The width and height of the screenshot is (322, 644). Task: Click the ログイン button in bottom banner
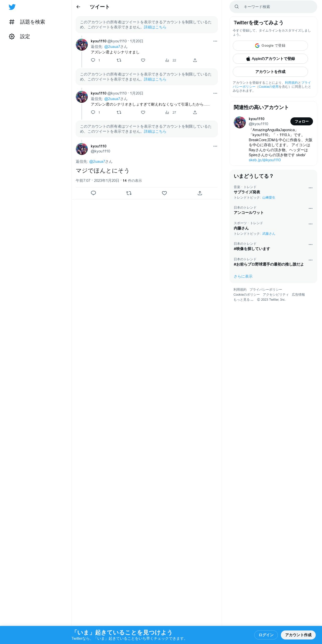(266, 635)
